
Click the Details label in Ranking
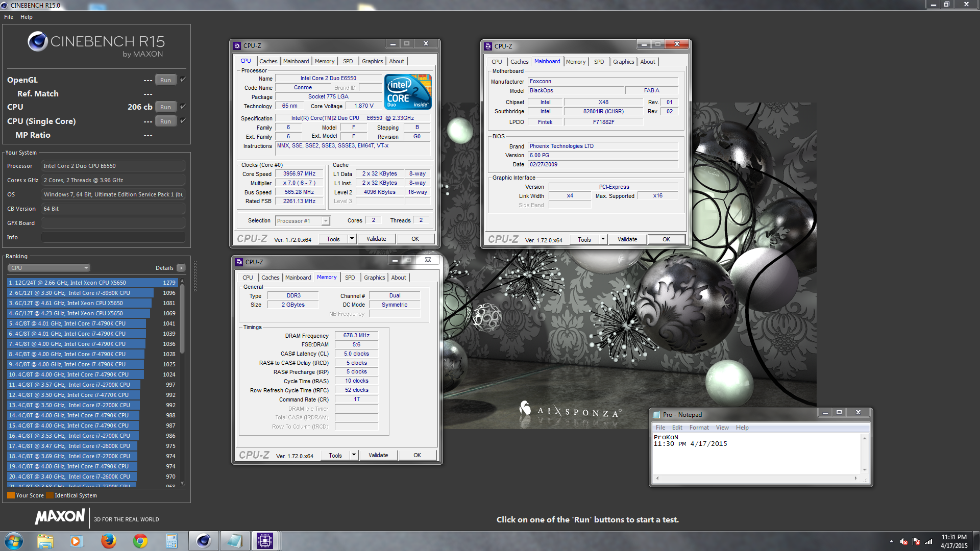(x=164, y=268)
